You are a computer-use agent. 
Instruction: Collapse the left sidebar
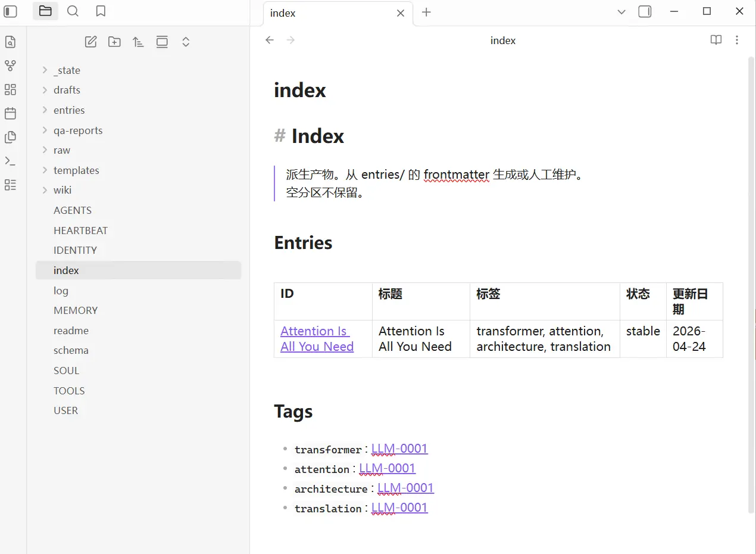pyautogui.click(x=11, y=11)
